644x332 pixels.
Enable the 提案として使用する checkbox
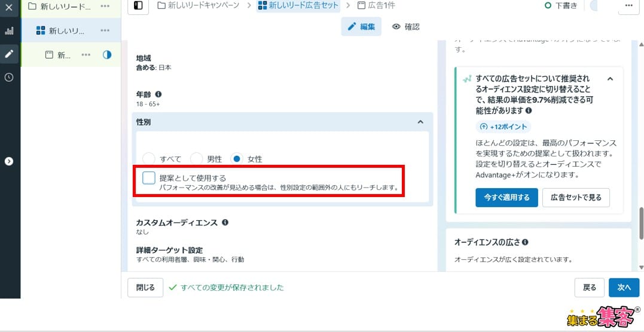tap(149, 178)
